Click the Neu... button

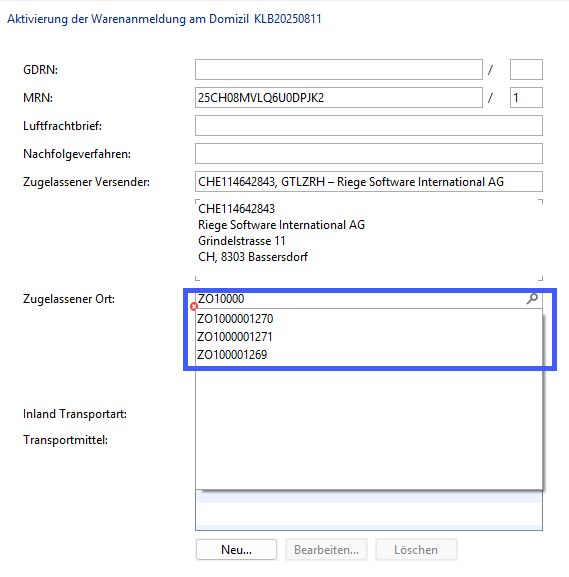tap(236, 550)
